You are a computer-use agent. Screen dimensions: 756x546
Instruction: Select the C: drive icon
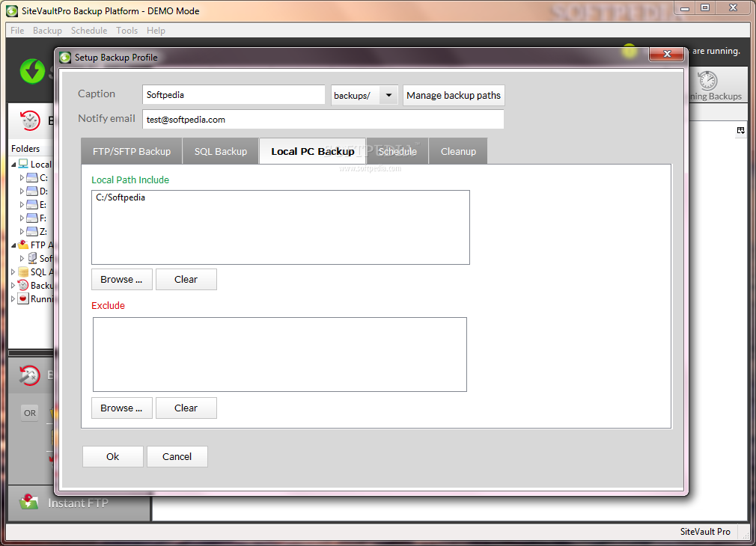[32, 178]
